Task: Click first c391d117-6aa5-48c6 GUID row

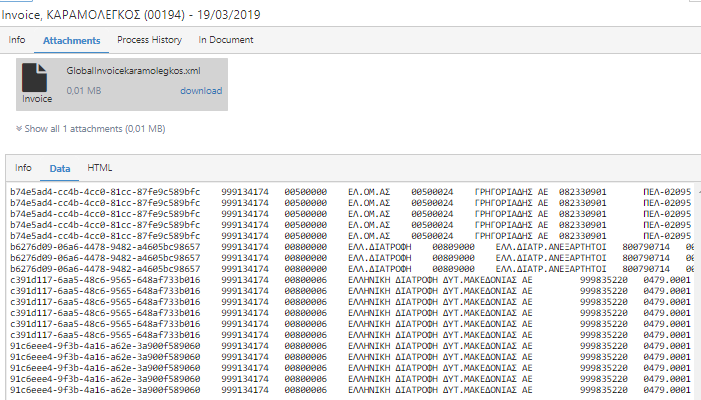Action: (105, 280)
